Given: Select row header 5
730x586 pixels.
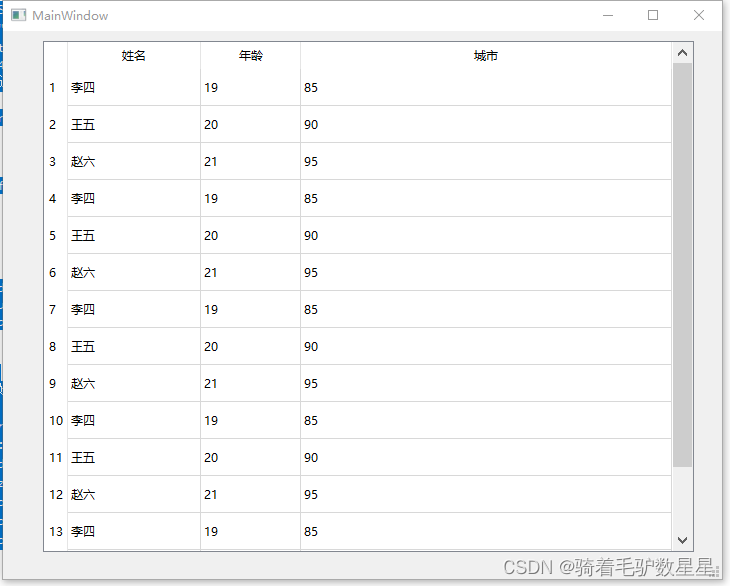Looking at the screenshot, I should 56,236.
